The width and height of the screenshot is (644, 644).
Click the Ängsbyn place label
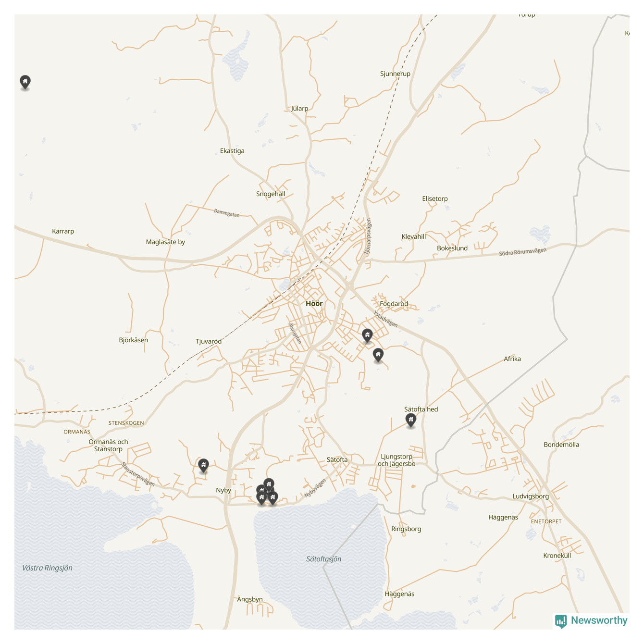pos(250,599)
